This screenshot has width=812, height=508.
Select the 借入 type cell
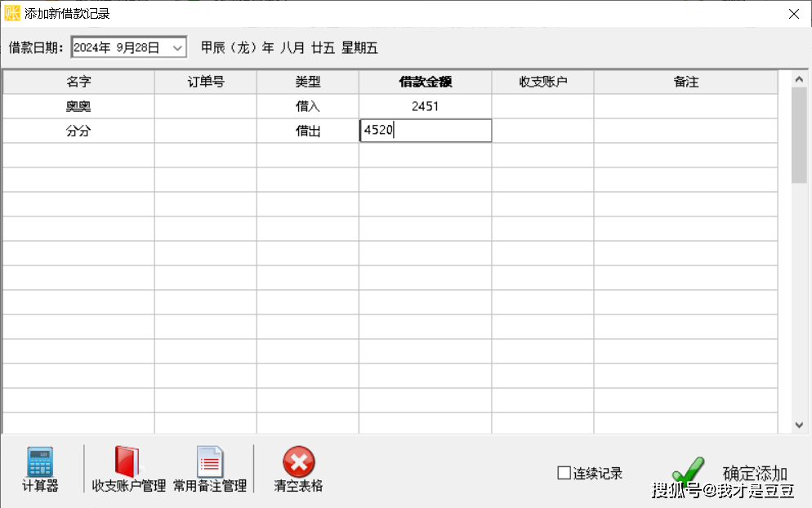308,106
